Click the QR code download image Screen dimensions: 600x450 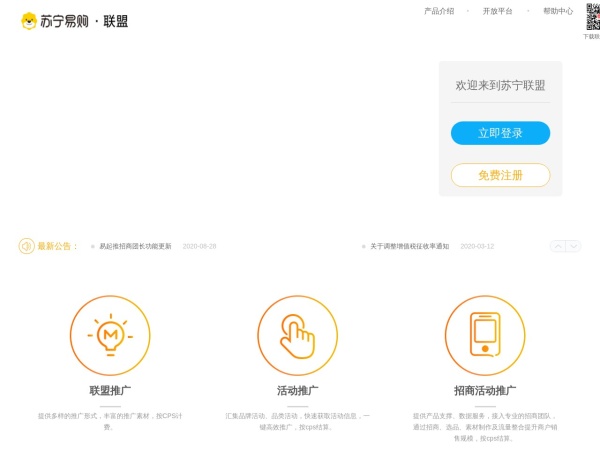(x=592, y=17)
